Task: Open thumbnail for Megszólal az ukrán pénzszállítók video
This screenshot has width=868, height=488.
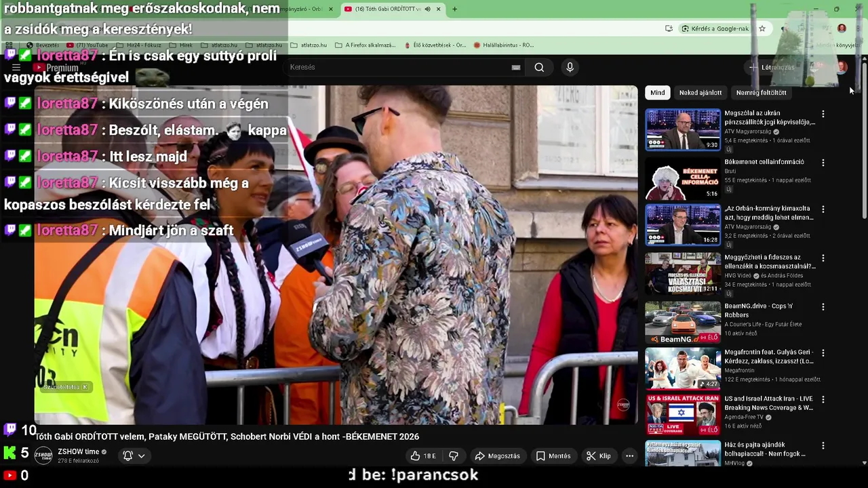Action: click(683, 129)
